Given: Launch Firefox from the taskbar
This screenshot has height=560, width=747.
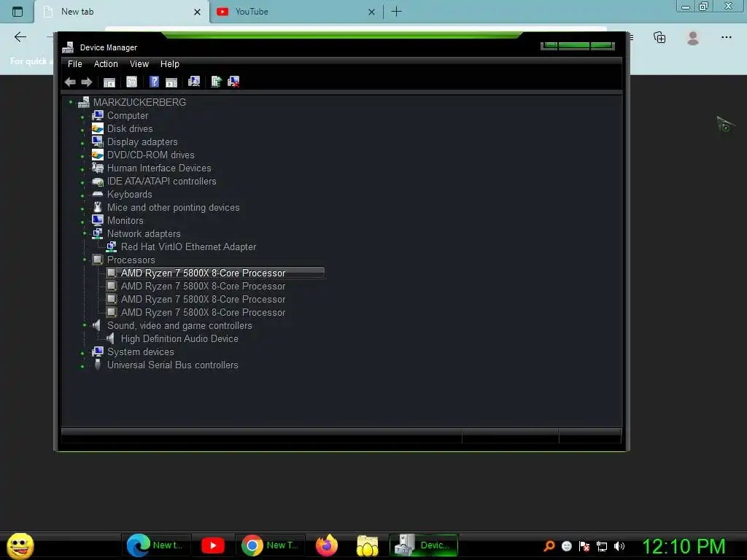Looking at the screenshot, I should point(327,545).
